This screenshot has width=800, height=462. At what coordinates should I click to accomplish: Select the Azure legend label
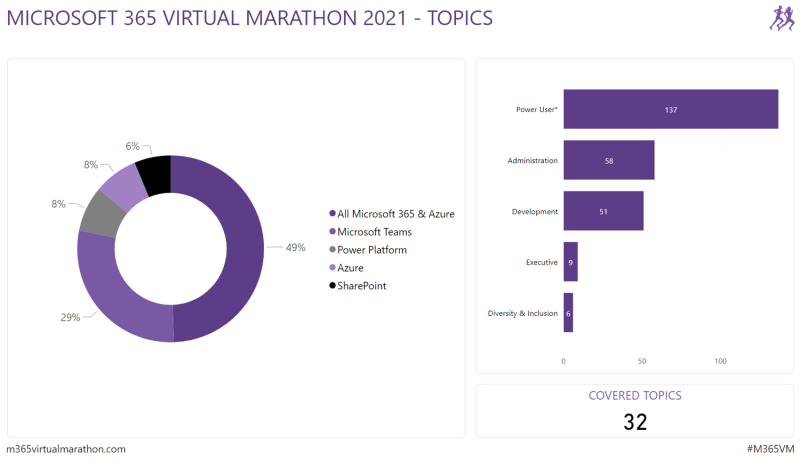coord(350,268)
